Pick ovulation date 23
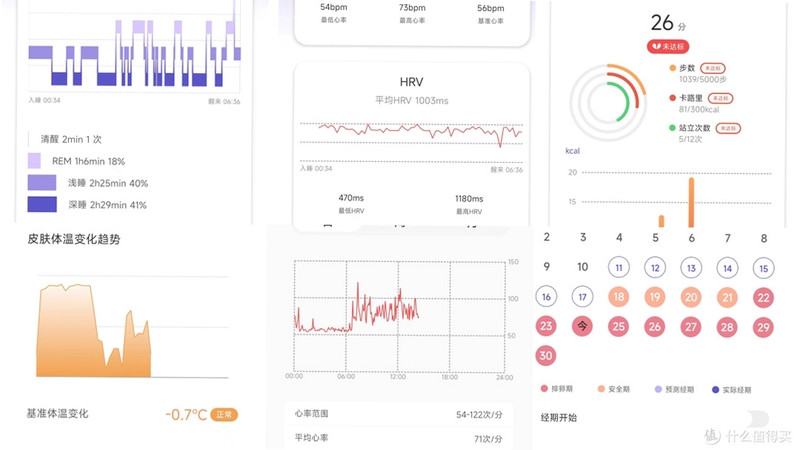 546,326
